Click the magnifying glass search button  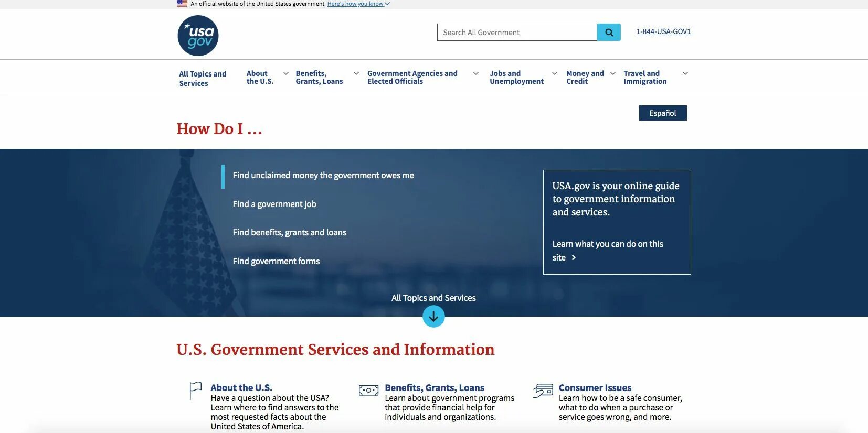[x=609, y=33]
